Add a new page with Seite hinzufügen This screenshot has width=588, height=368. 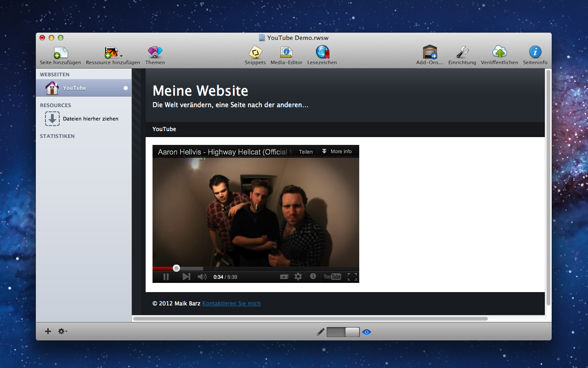point(60,56)
